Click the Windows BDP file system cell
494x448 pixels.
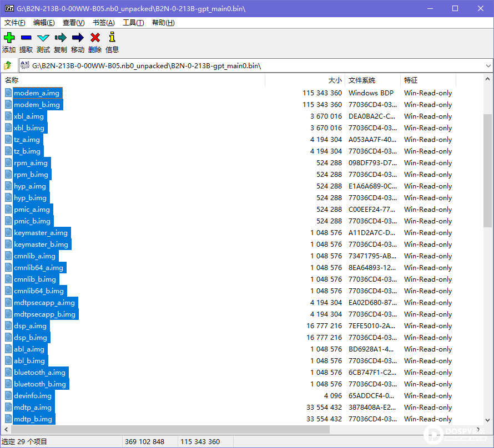click(371, 93)
